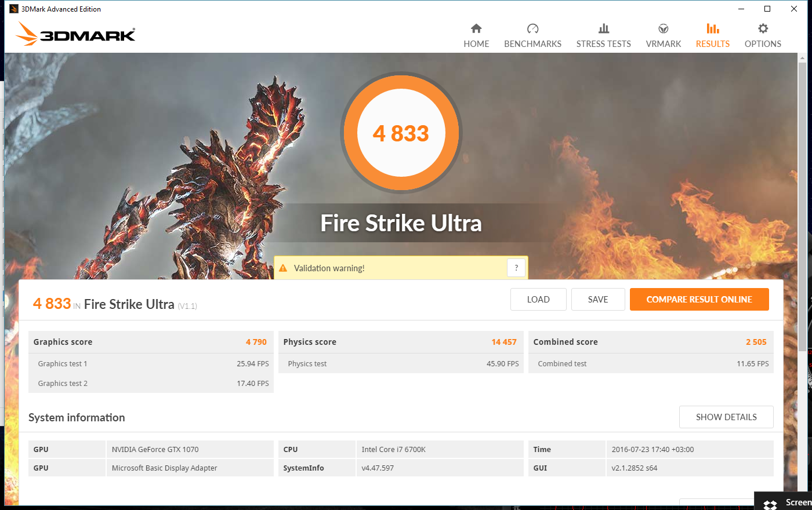Image resolution: width=812 pixels, height=510 pixels.
Task: Click the 4 833 score circle
Action: [401, 133]
